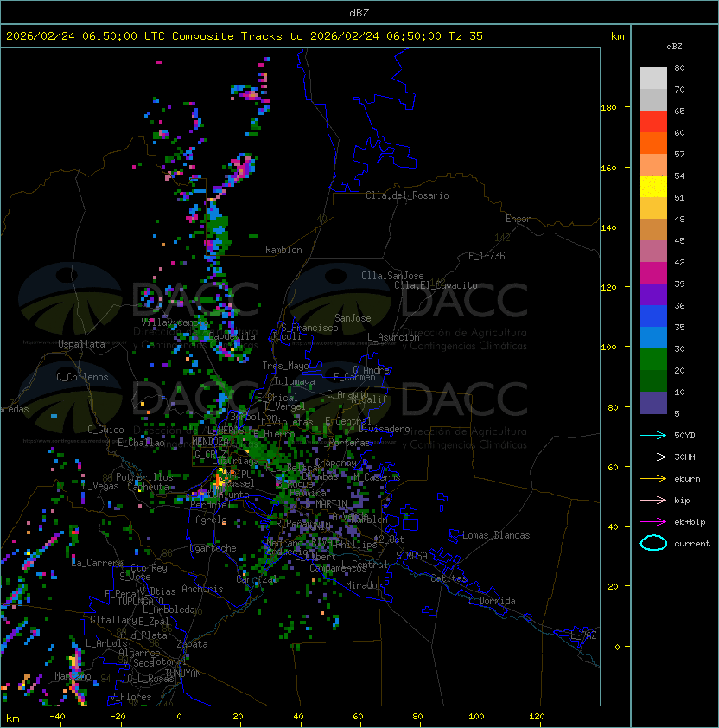
Task: Click the 'TUNUYAN' map label
Action: [x=183, y=674]
